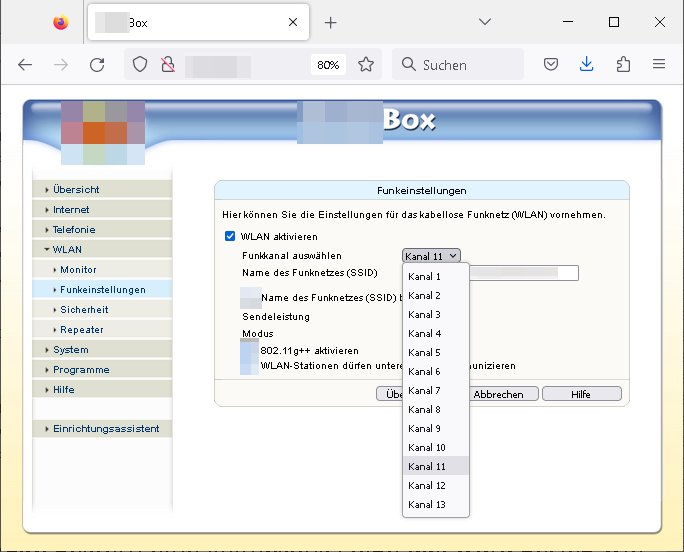Image resolution: width=684 pixels, height=552 pixels.
Task: Expand Programme in the sidebar
Action: click(102, 370)
